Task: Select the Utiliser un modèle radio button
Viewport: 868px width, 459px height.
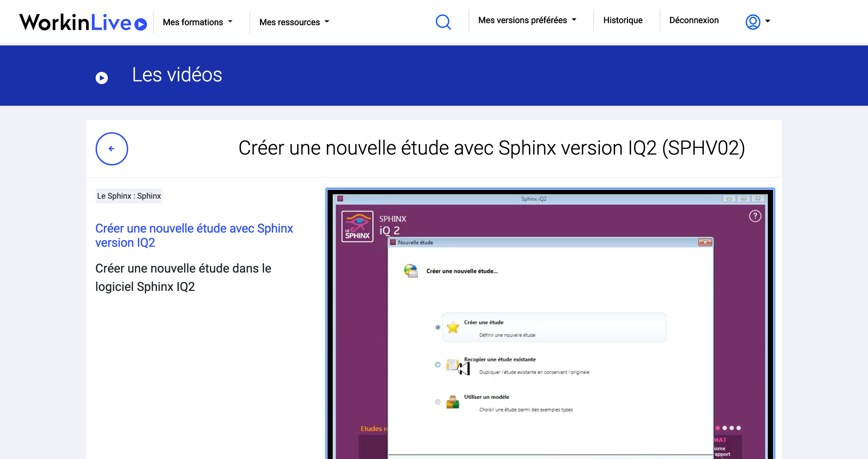Action: pyautogui.click(x=438, y=402)
